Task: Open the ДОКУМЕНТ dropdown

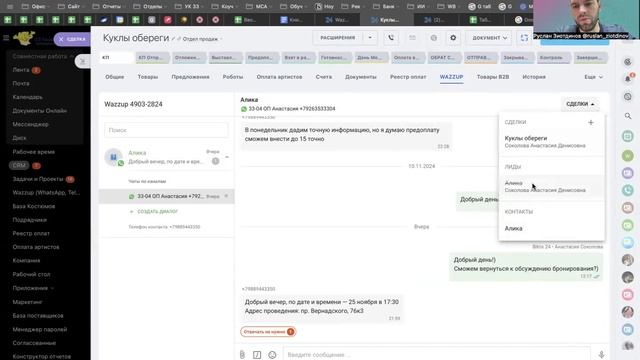Action: click(489, 38)
